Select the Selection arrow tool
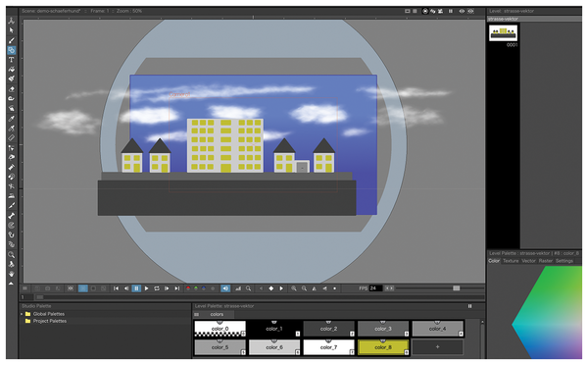Image resolution: width=588 pixels, height=365 pixels. click(x=11, y=30)
